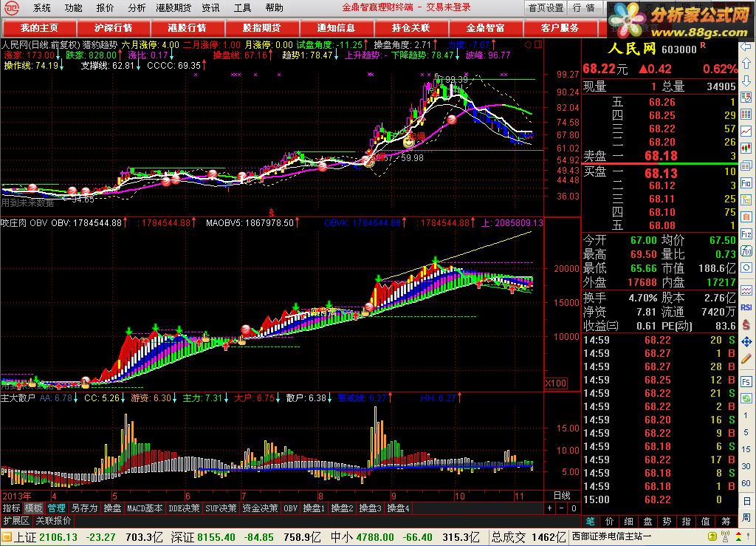Open the 报价 menu
Viewport: 756px width, 546px height.
[x=105, y=7]
